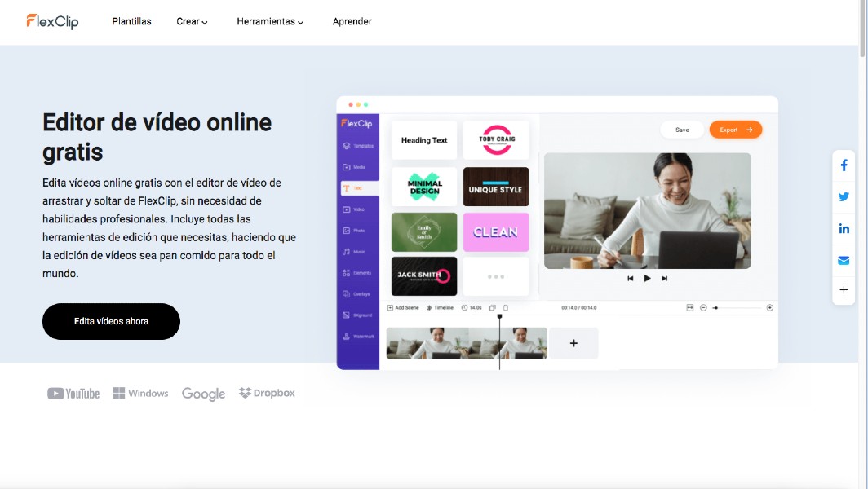
Task: Show more text styles ellipsis card
Action: click(496, 276)
